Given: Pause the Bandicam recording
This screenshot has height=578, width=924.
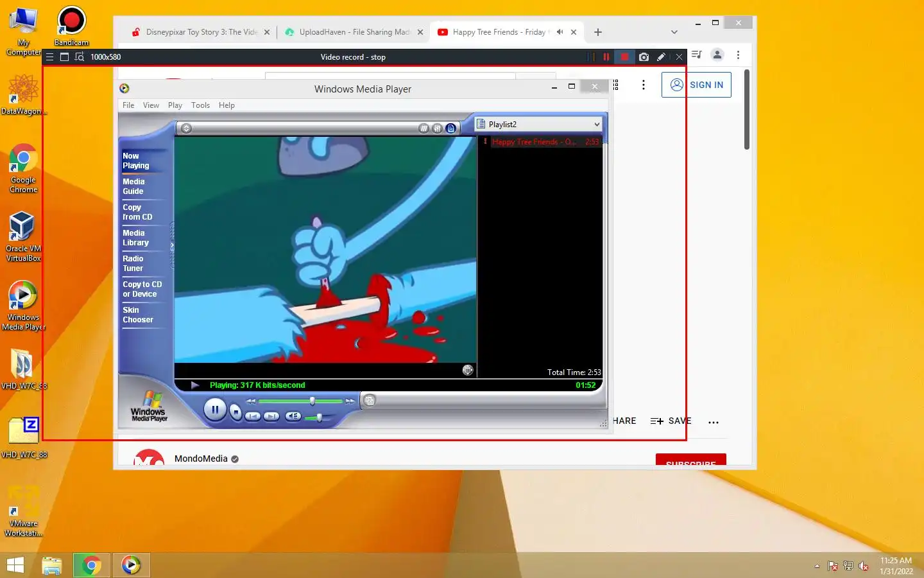Looking at the screenshot, I should (606, 57).
